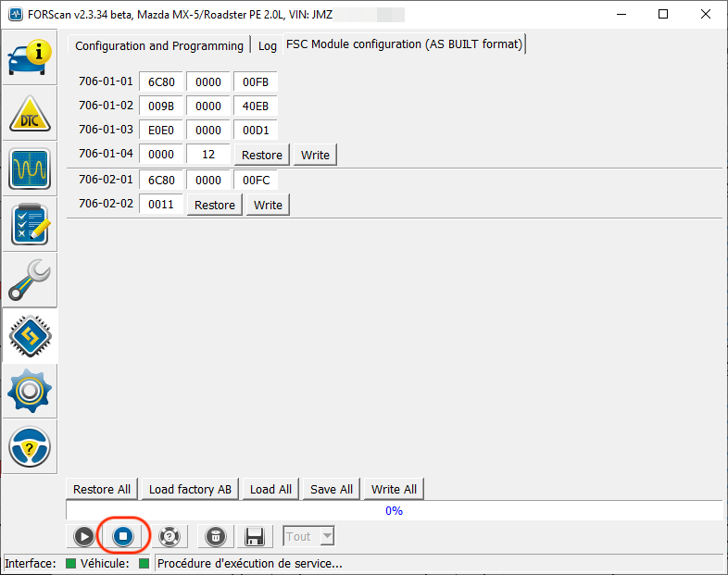Image resolution: width=728 pixels, height=575 pixels.
Task: Click the 0% progress bar
Action: click(x=394, y=510)
